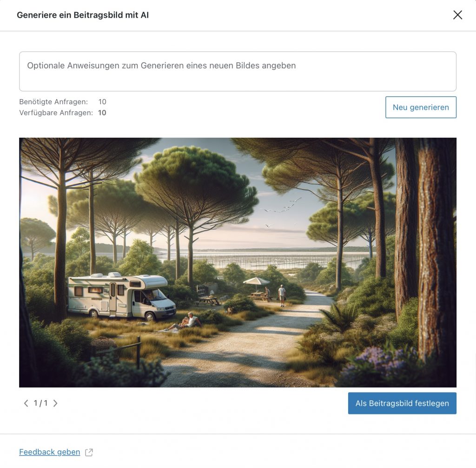The width and height of the screenshot is (476, 468).
Task: Go to previous image with left chevron
Action: tap(26, 403)
